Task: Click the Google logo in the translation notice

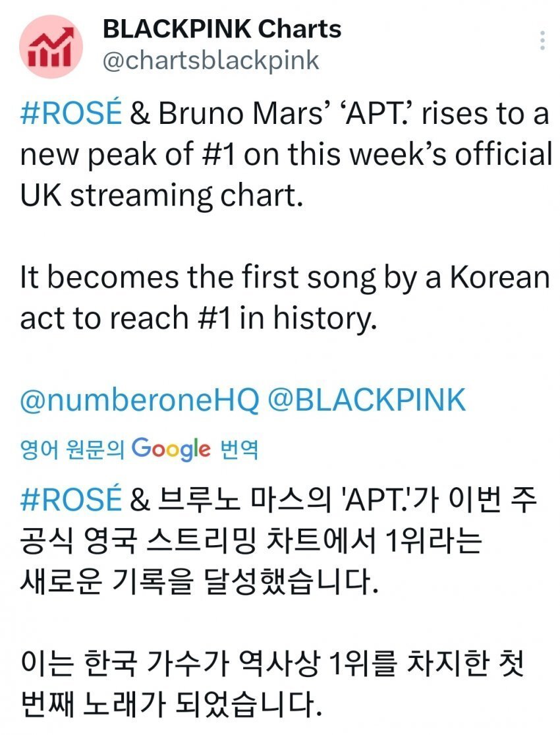Action: 171,449
